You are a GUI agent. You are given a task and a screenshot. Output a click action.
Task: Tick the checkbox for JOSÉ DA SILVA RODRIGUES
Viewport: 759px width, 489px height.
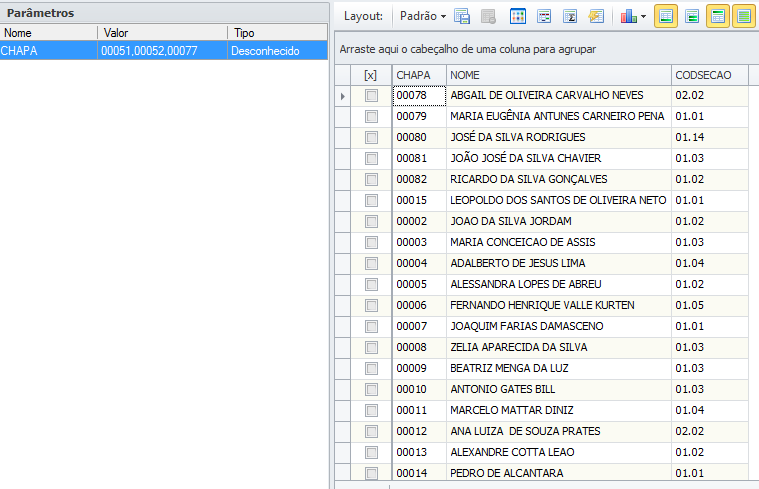tap(371, 138)
